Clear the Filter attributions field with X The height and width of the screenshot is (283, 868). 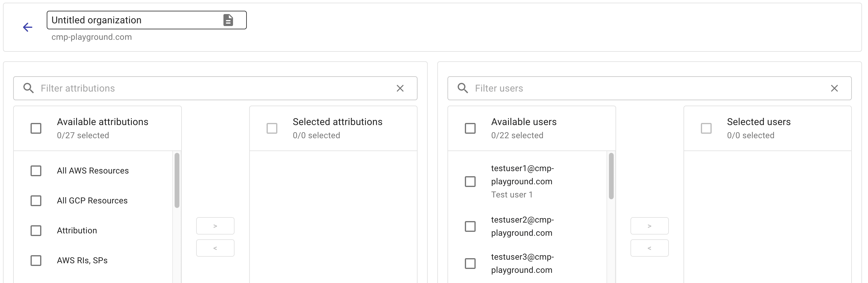pyautogui.click(x=400, y=88)
